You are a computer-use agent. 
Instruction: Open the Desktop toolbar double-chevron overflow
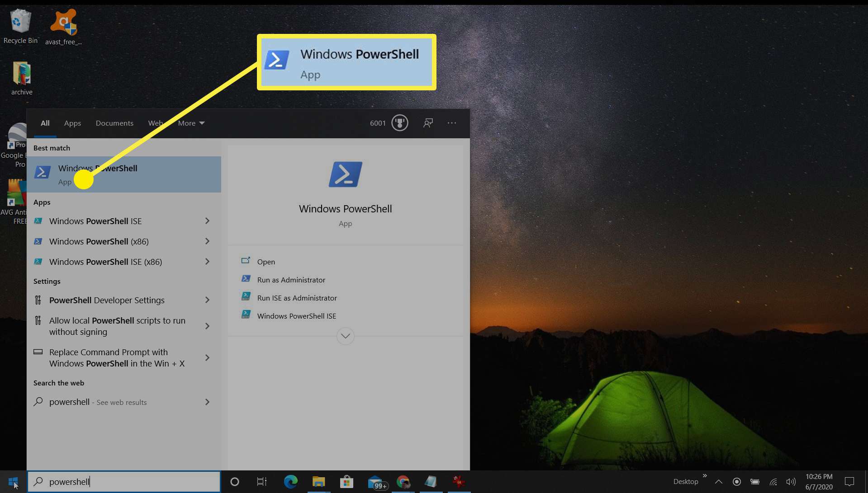click(x=705, y=475)
